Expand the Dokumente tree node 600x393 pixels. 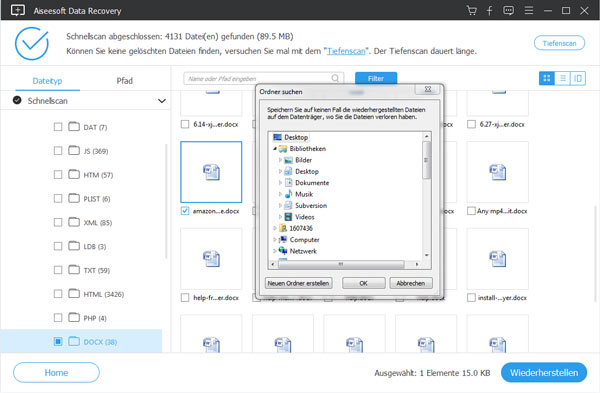point(280,183)
